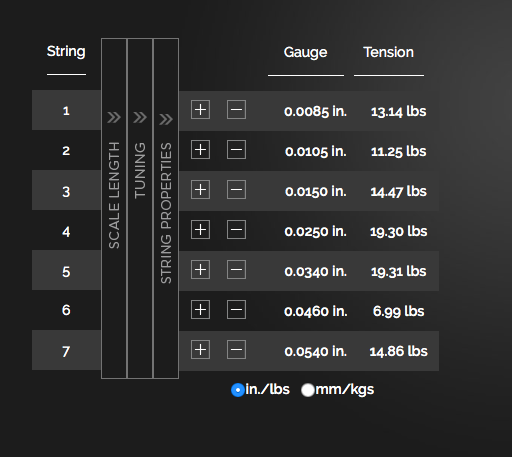512x457 pixels.
Task: Expand the String Properties panel
Action: click(166, 208)
